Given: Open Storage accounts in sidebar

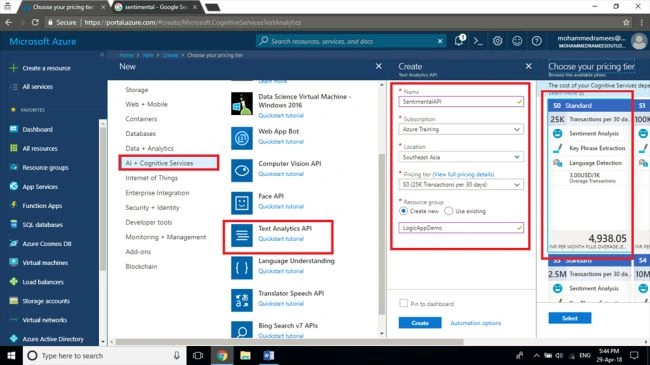Looking at the screenshot, I should coord(46,301).
